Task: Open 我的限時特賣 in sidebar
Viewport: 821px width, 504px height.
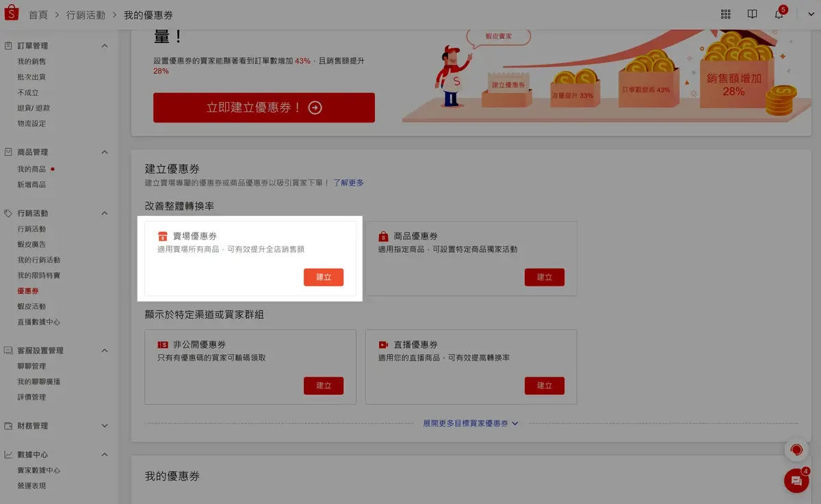Action: 39,276
